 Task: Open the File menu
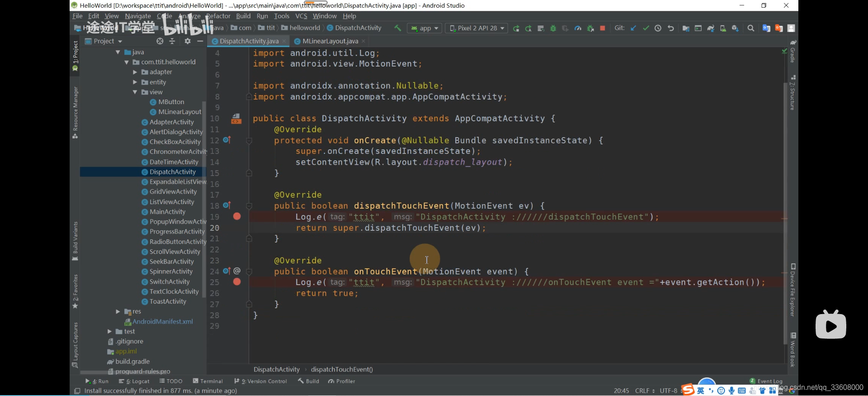[77, 16]
